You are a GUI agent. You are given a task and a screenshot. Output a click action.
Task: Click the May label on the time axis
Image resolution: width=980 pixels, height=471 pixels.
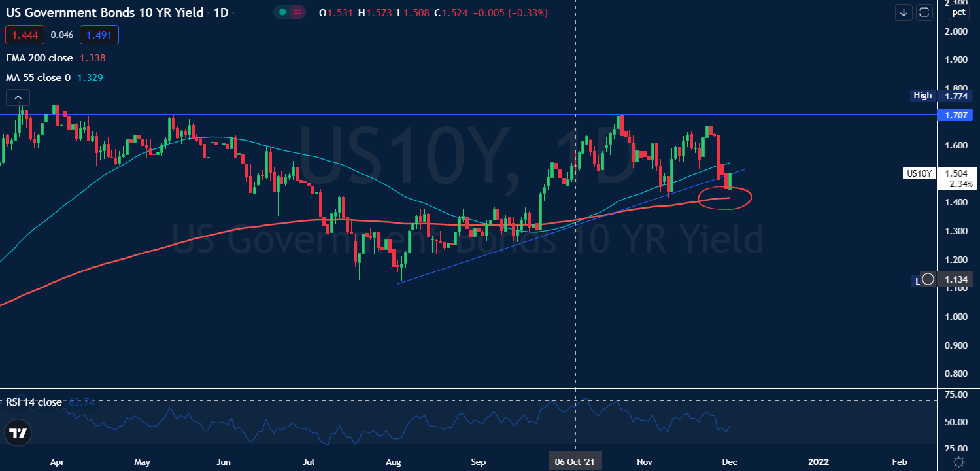(x=142, y=462)
